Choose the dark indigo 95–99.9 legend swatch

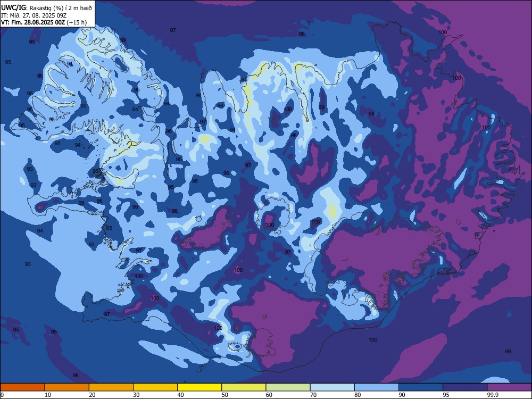(465, 387)
